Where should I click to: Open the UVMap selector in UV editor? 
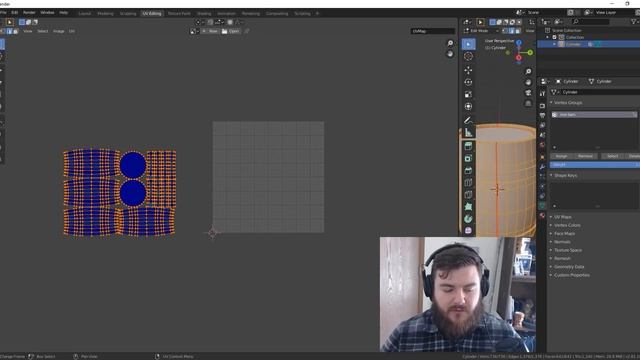[x=433, y=31]
